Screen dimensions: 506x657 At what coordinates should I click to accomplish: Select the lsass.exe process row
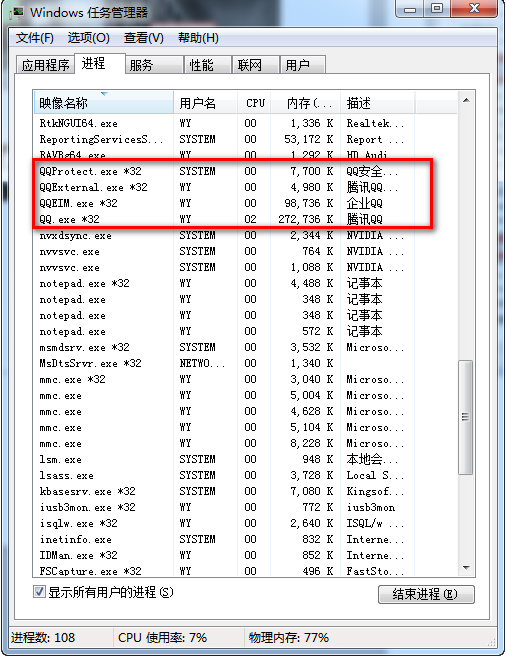[245, 476]
